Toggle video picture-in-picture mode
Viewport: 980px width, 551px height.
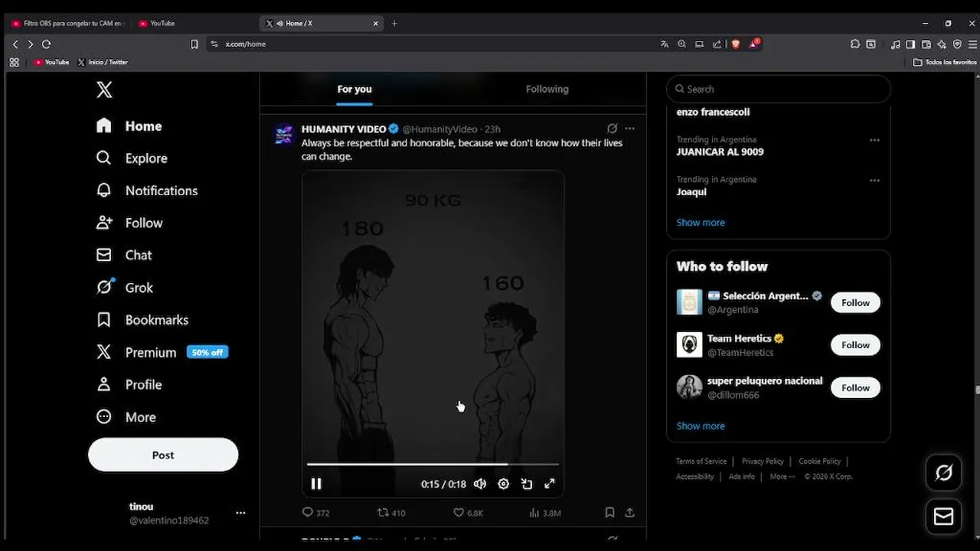click(527, 484)
